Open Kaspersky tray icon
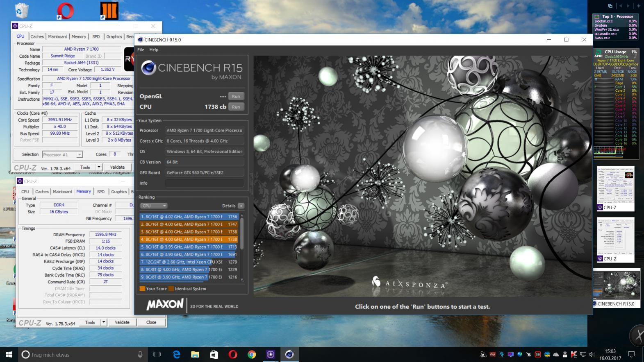644x362 pixels. [x=574, y=355]
